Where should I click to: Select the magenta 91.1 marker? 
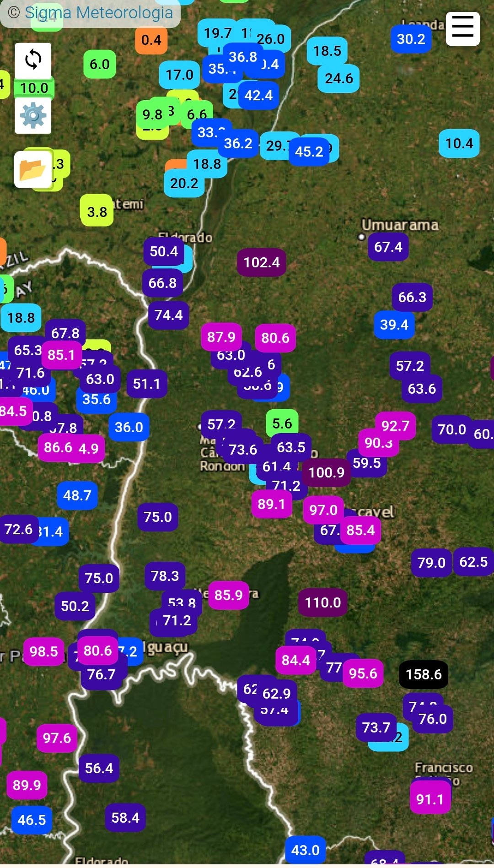(x=430, y=799)
